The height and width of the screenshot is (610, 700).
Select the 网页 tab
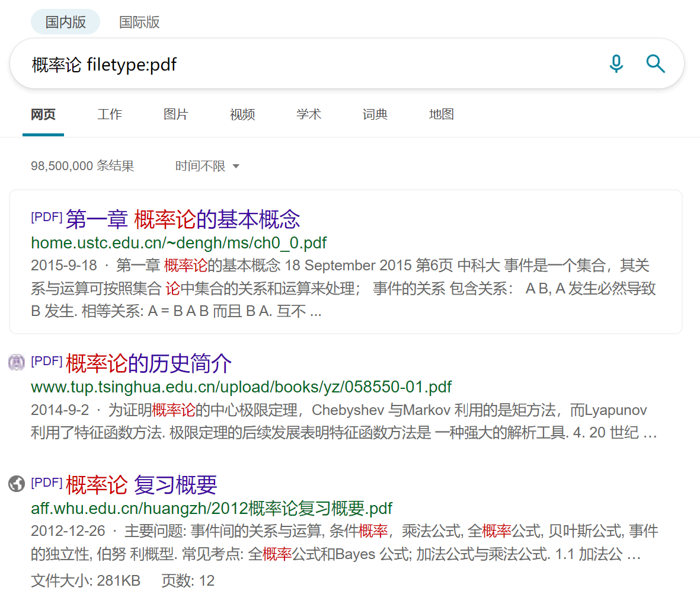click(x=43, y=114)
